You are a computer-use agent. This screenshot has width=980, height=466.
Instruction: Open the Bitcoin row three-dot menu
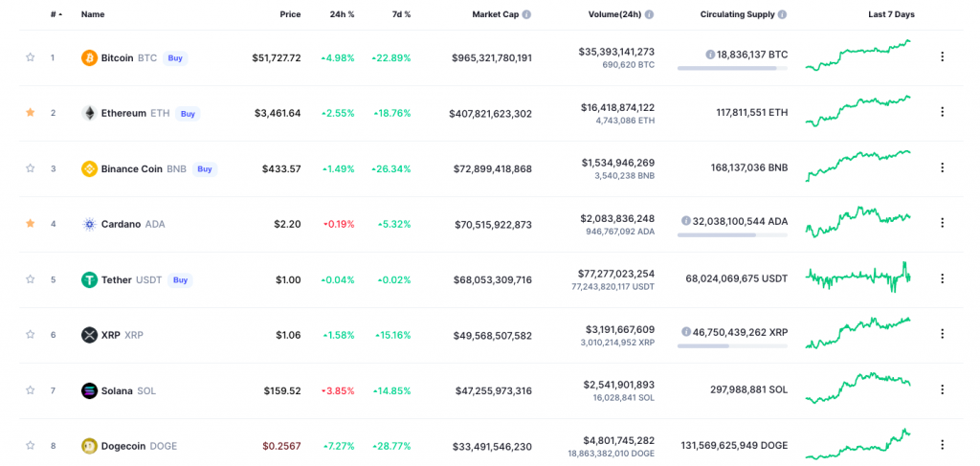[942, 56]
